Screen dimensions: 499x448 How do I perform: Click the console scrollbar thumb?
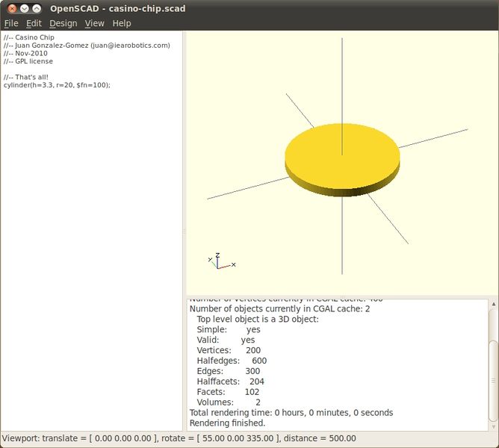tap(493, 381)
